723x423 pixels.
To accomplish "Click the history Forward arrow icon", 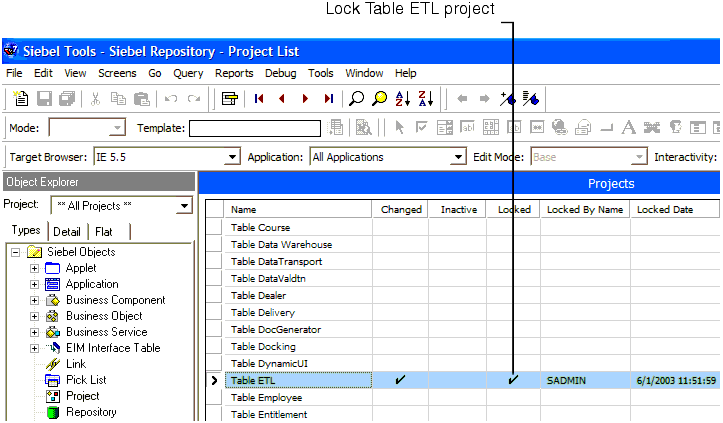I will pyautogui.click(x=484, y=98).
